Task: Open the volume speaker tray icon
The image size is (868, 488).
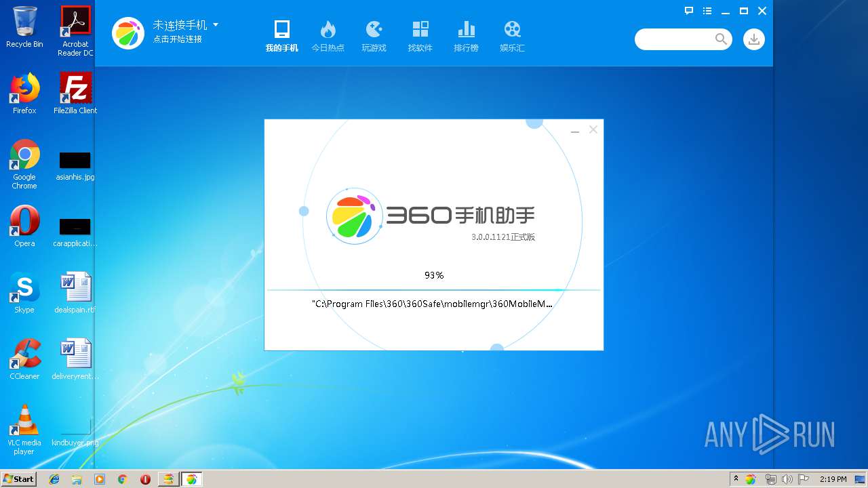Action: pyautogui.click(x=787, y=479)
